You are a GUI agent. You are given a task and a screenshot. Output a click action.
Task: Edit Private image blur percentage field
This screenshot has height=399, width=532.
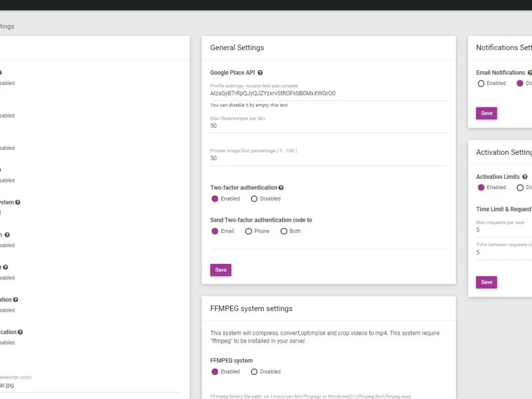[x=329, y=159]
